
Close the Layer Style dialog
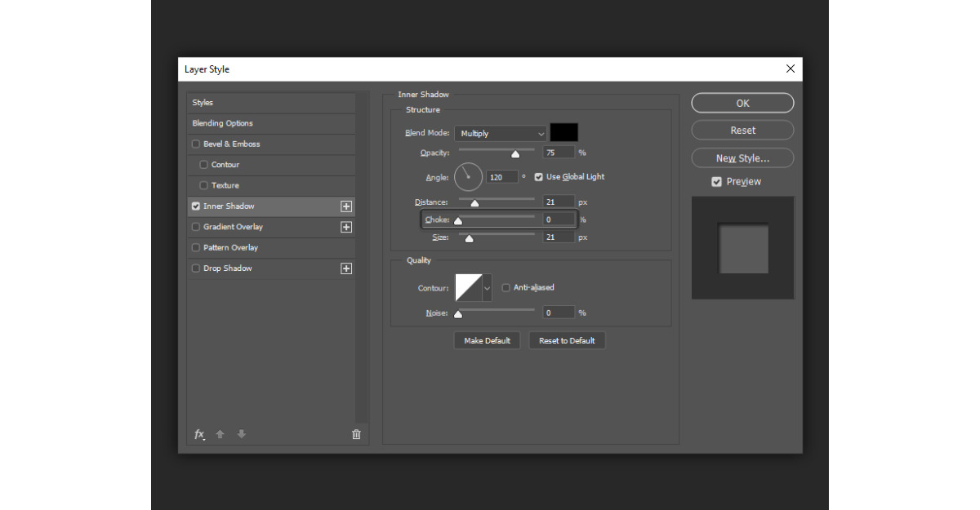tap(790, 69)
